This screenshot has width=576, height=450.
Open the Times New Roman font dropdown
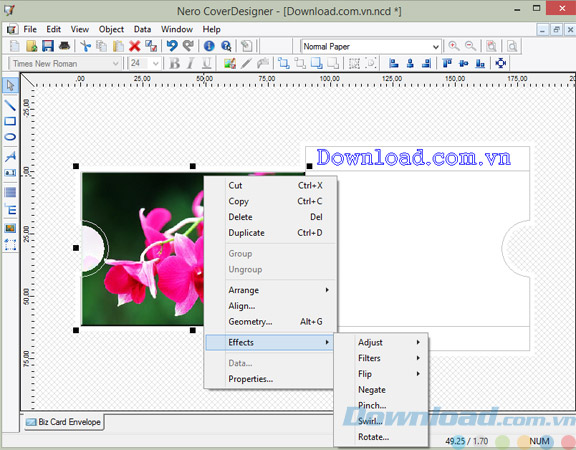65,64
